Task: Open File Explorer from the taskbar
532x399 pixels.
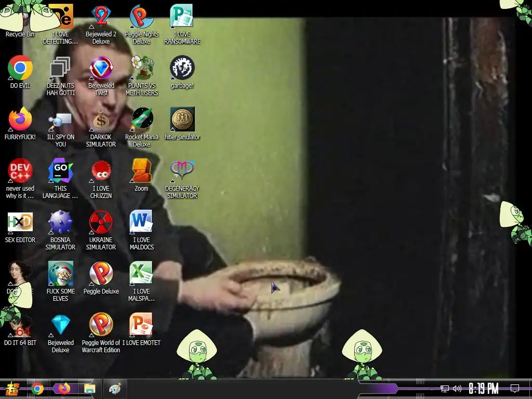Action: click(89, 389)
